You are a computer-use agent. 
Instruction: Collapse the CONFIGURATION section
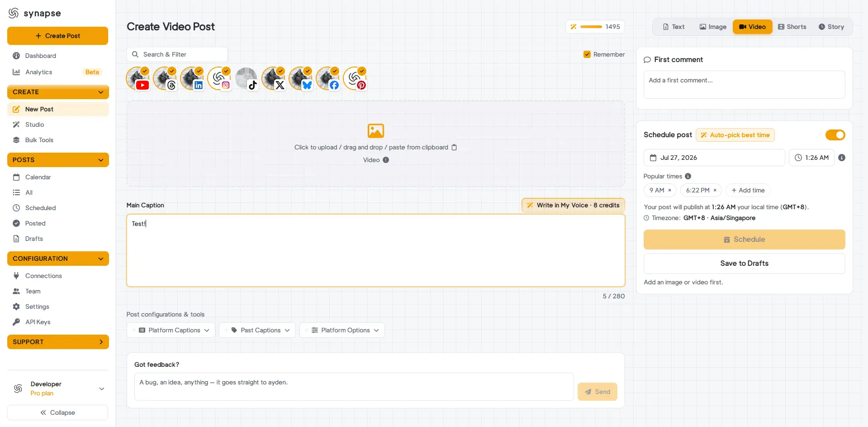58,259
